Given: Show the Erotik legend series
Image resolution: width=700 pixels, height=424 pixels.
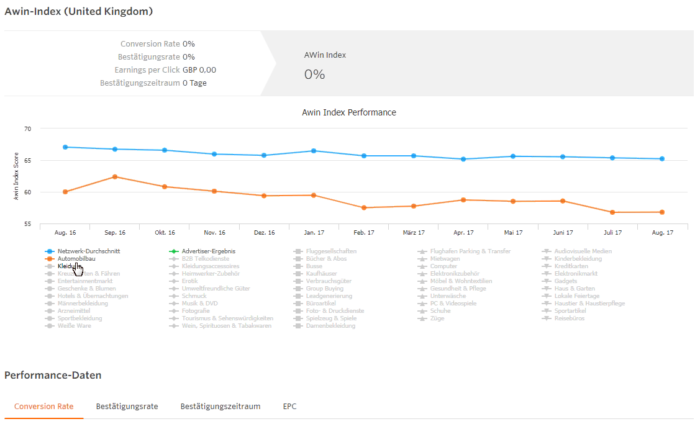Looking at the screenshot, I should (x=183, y=281).
